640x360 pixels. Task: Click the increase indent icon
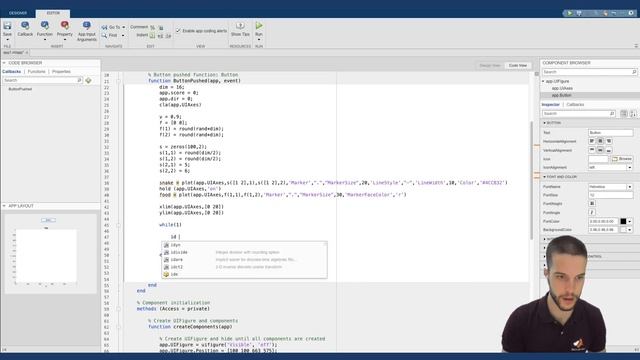click(160, 36)
